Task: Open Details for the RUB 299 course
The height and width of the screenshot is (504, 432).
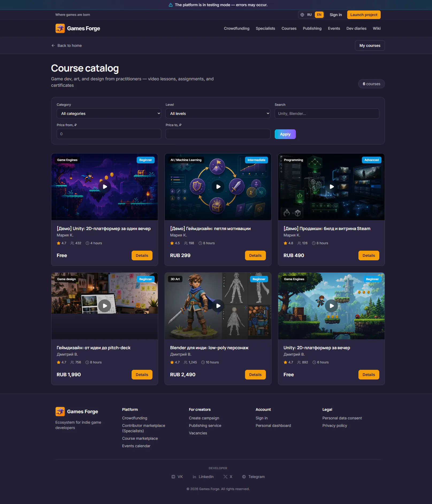Action: pos(255,255)
